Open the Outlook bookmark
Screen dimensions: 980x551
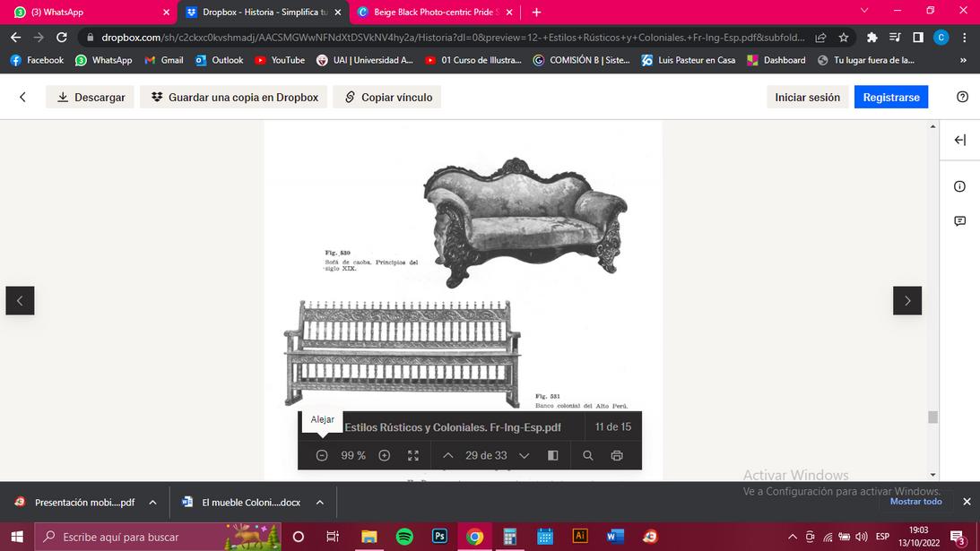coord(219,60)
